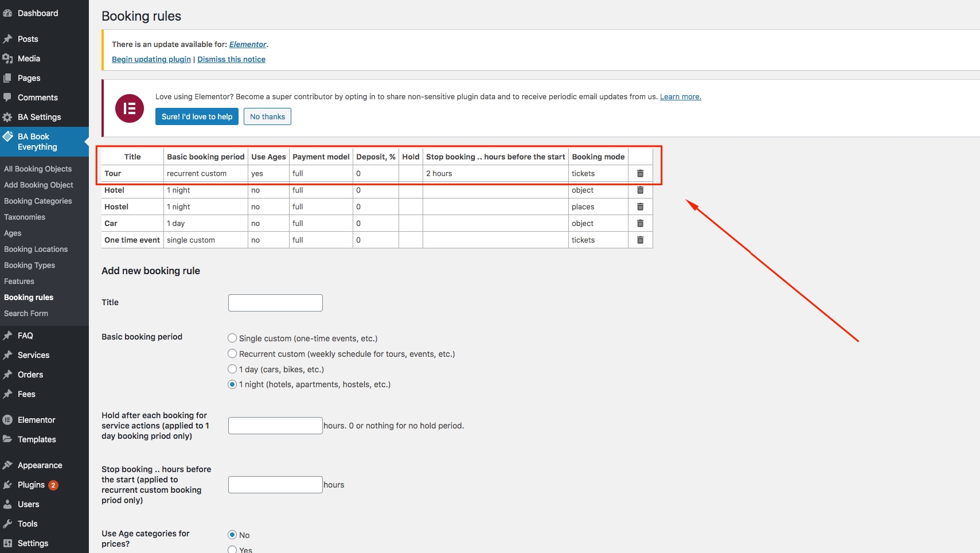The image size is (980, 553).
Task: Click trash icon for Hotel rule
Action: tap(640, 190)
